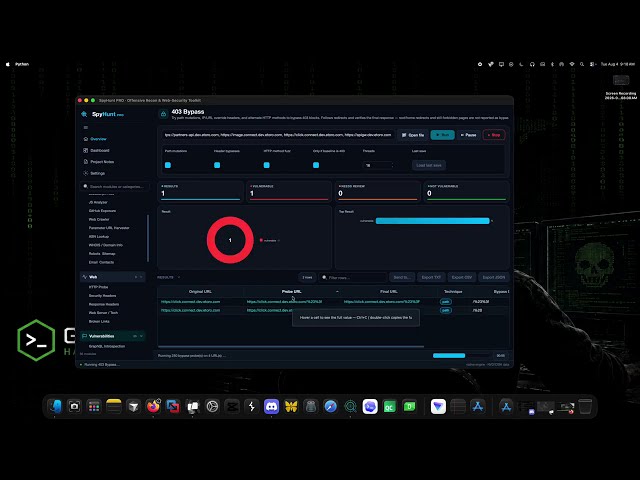Open Launchpad from the dock
The image size is (640, 480).
tap(94, 407)
